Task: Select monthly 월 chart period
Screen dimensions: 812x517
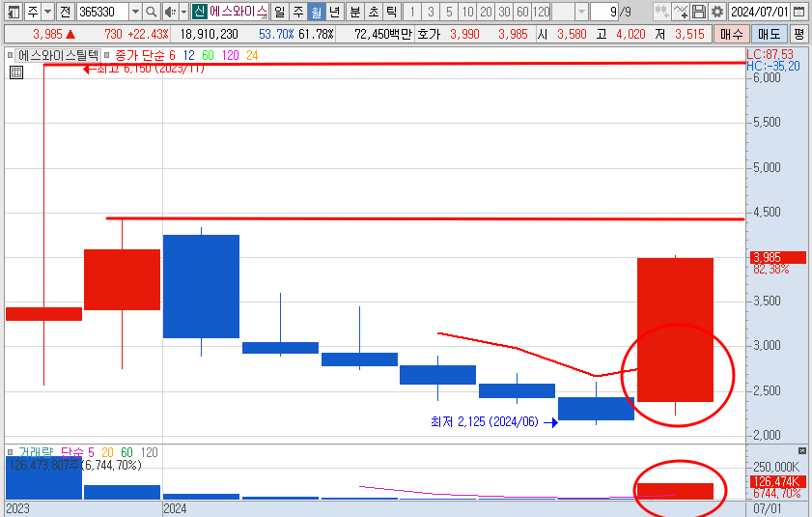Action: [x=317, y=12]
